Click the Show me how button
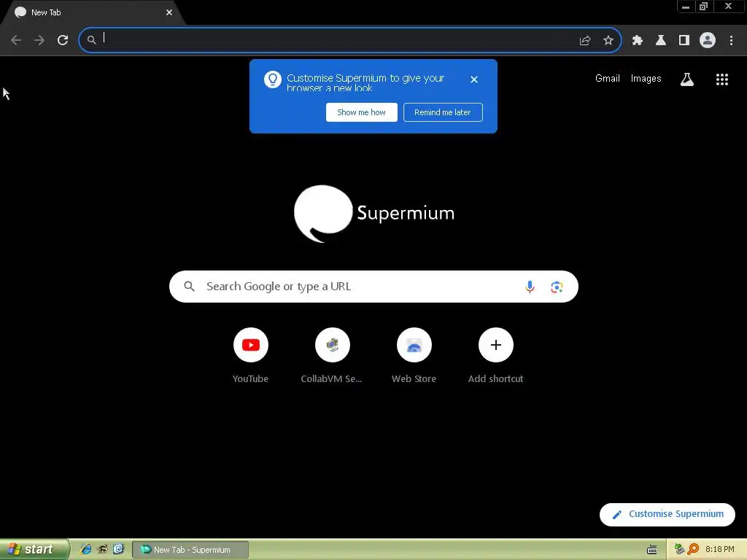This screenshot has height=560, width=747. 362,112
